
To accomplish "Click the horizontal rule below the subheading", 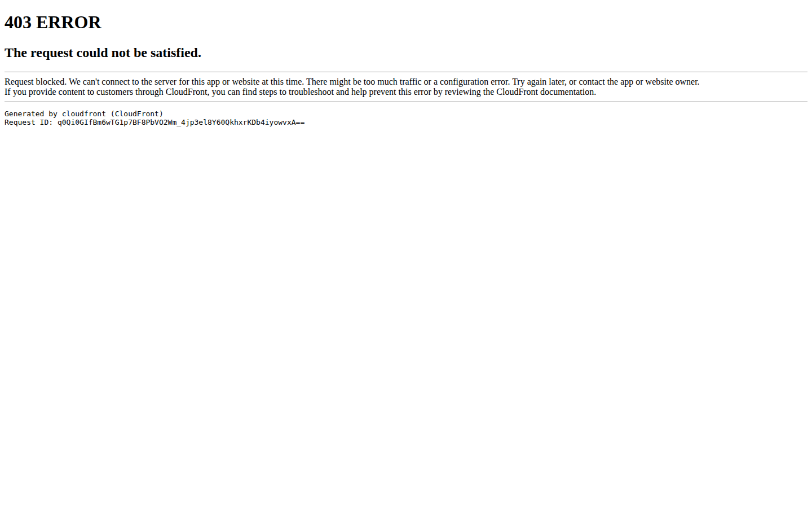I will coord(406,72).
